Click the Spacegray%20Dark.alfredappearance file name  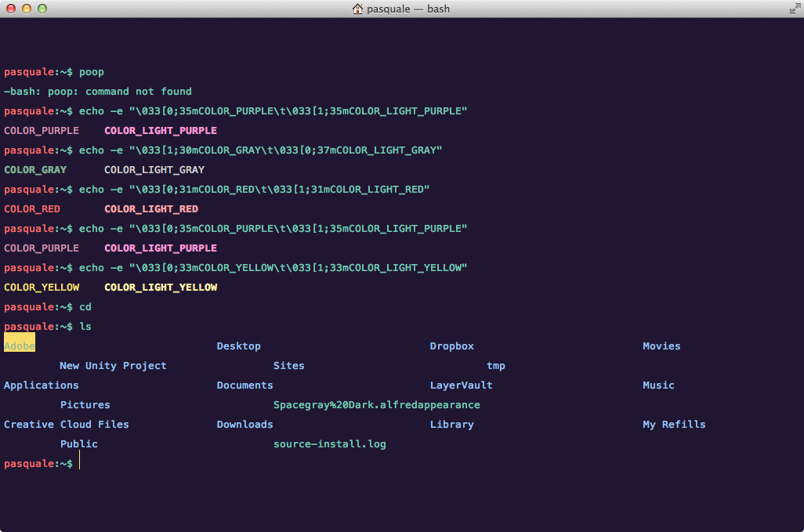376,405
